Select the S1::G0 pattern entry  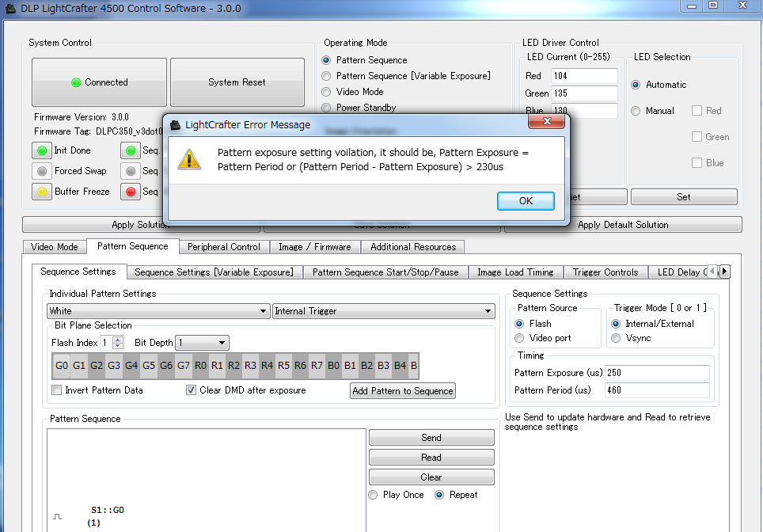107,510
